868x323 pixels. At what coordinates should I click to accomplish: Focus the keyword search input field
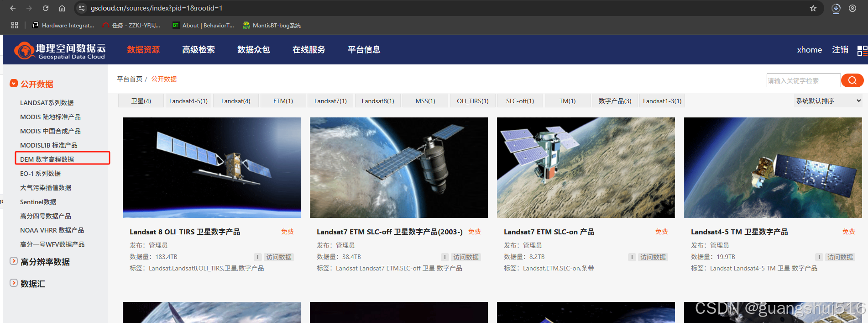point(804,80)
